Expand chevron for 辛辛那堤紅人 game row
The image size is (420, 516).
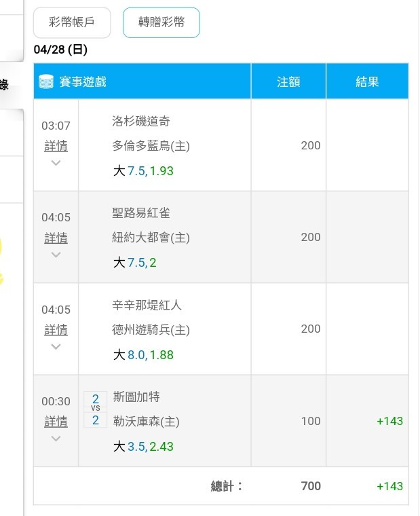click(x=56, y=346)
